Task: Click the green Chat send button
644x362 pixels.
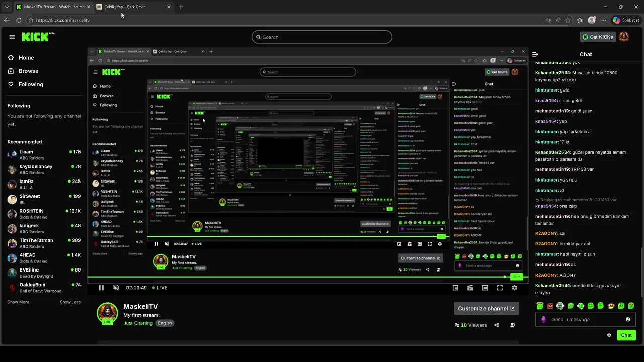Action: pyautogui.click(x=626, y=335)
